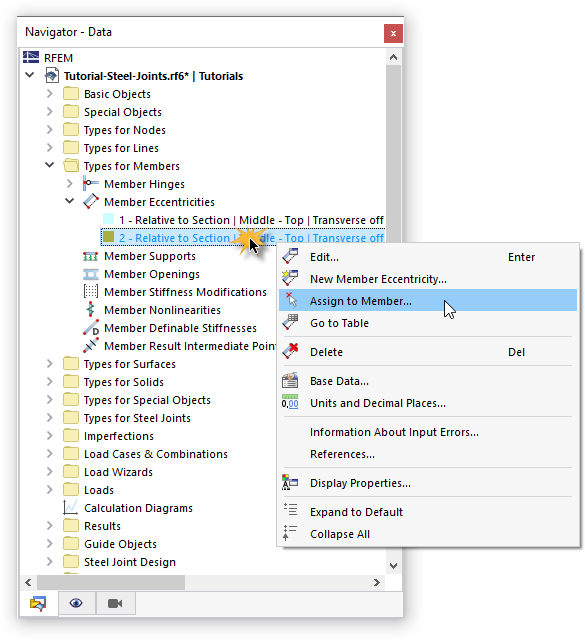585x640 pixels.
Task: Expand the Basic Objects folder
Action: pyautogui.click(x=49, y=93)
